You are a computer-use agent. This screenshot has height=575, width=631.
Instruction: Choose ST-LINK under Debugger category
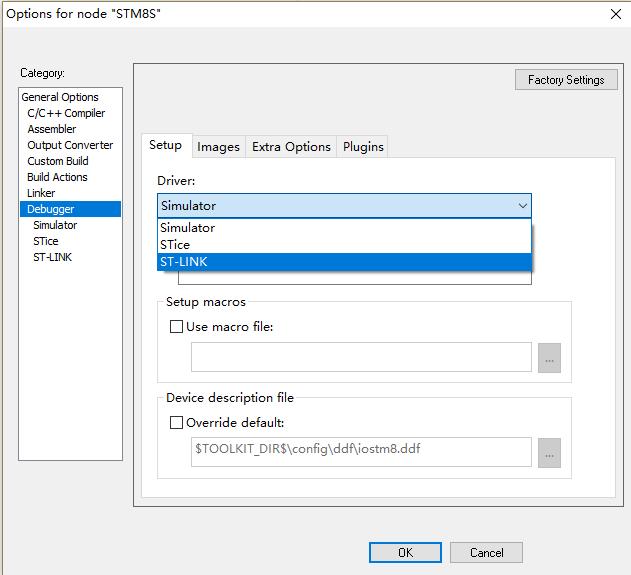pos(52,257)
